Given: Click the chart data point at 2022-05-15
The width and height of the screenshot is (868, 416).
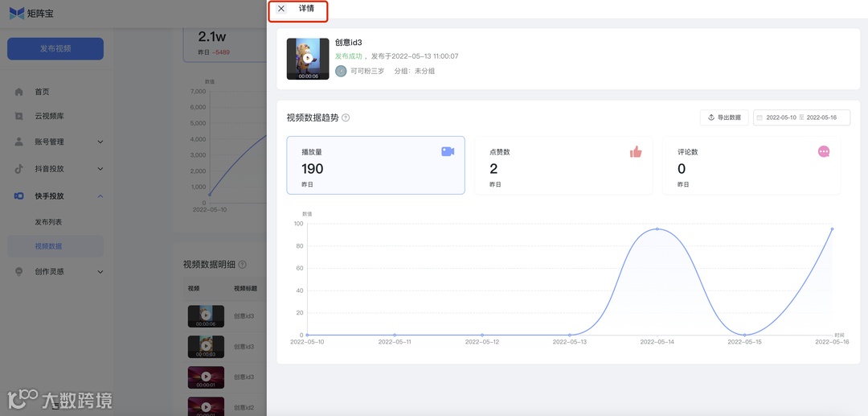Looking at the screenshot, I should point(744,335).
